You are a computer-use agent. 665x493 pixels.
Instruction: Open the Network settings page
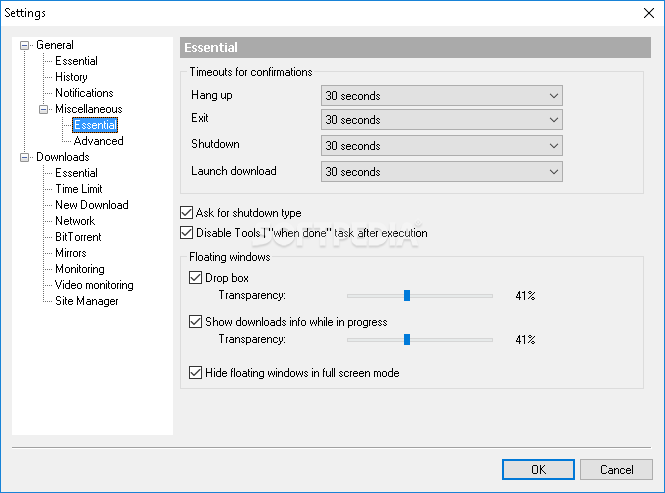[x=75, y=221]
